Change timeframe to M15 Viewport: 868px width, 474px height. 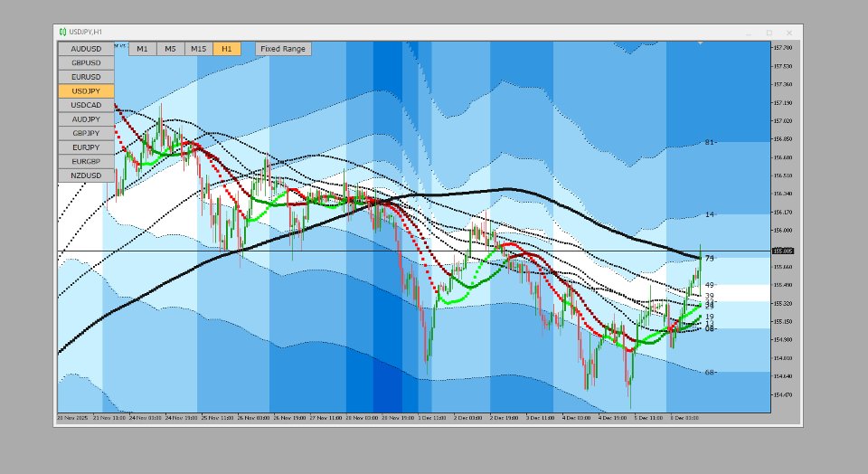pyautogui.click(x=199, y=49)
